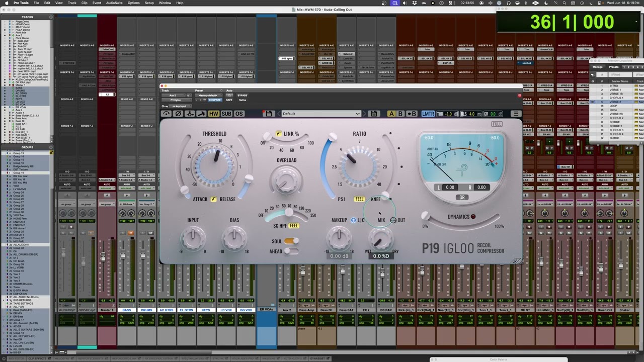The height and width of the screenshot is (362, 644).
Task: Click the 0.0 %D mix value box
Action: pos(381,256)
